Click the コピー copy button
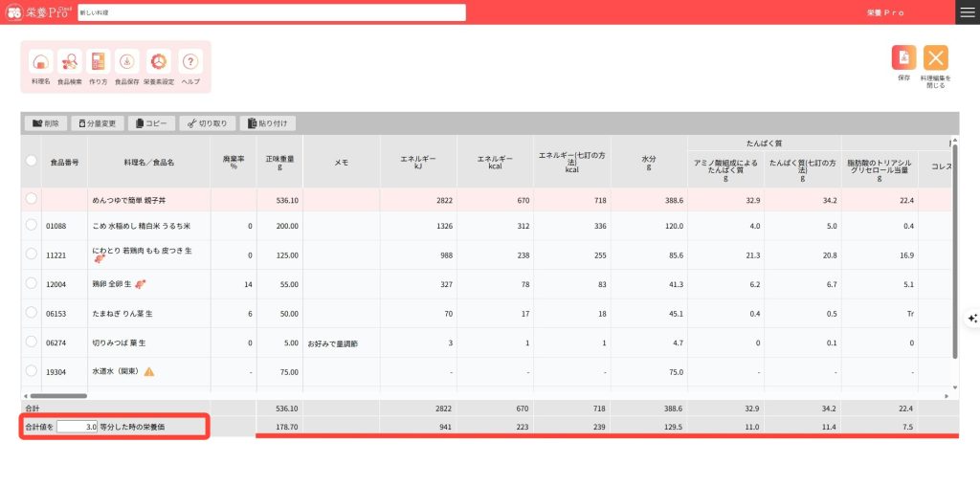Screen dimensions: 980x486 (152, 123)
